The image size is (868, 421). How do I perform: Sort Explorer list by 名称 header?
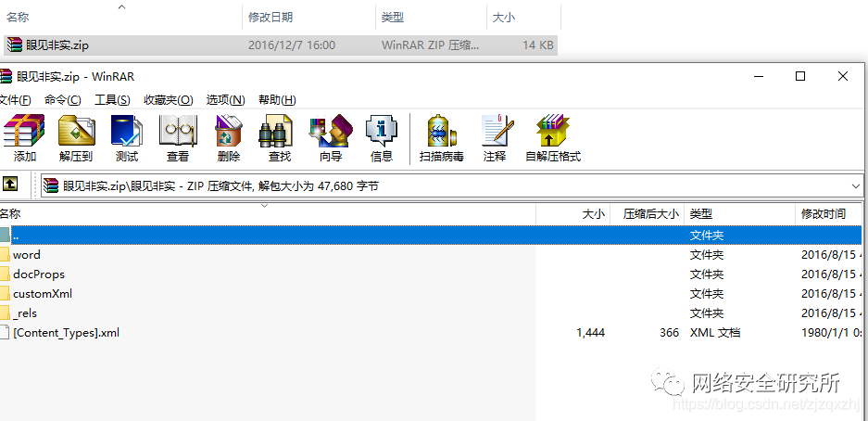tap(121, 18)
